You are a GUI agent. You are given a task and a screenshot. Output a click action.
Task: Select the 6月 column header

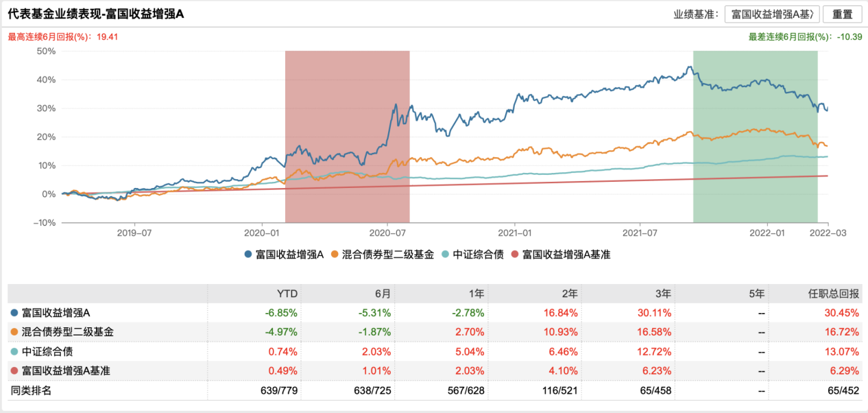click(x=383, y=294)
